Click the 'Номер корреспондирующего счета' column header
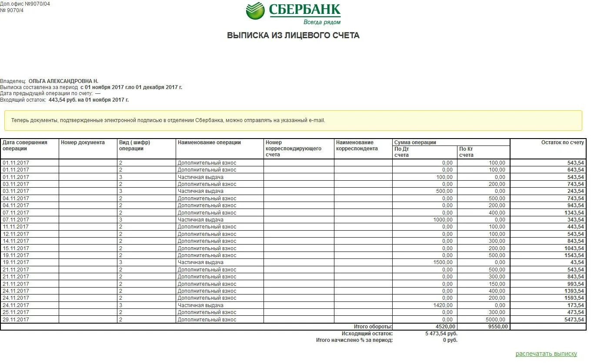This screenshot has width=594, height=364. tap(299, 149)
